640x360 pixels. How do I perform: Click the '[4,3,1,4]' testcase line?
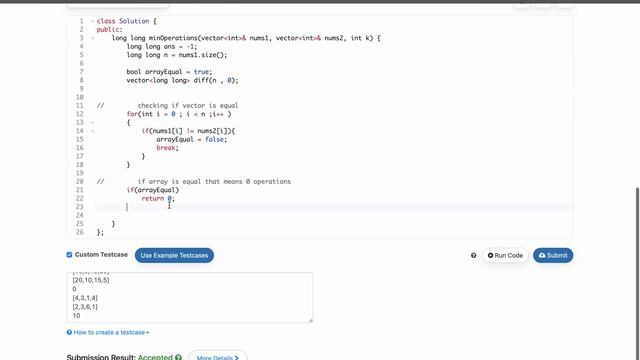click(85, 298)
